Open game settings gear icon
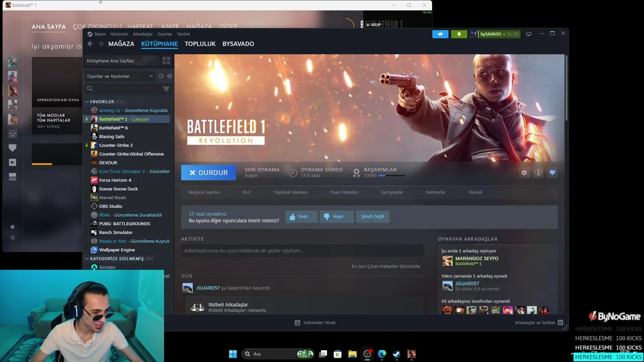 pyautogui.click(x=524, y=172)
